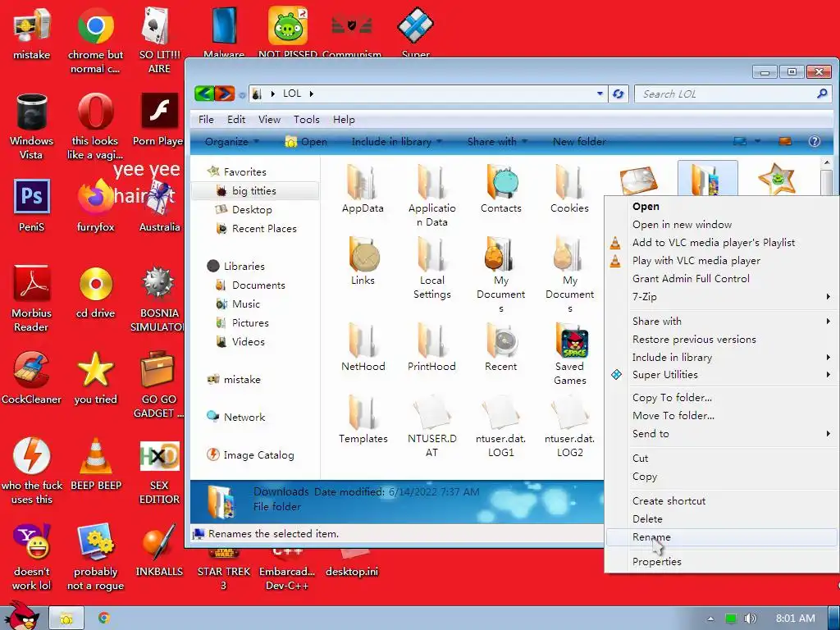Click the taskbar clock
The image size is (840, 630).
pyautogui.click(x=796, y=619)
